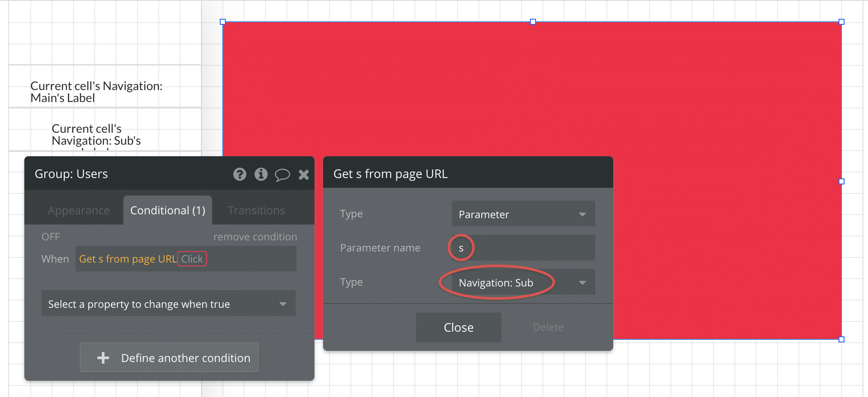The width and height of the screenshot is (868, 397).
Task: Click the info icon in Group: Users header
Action: 261,174
